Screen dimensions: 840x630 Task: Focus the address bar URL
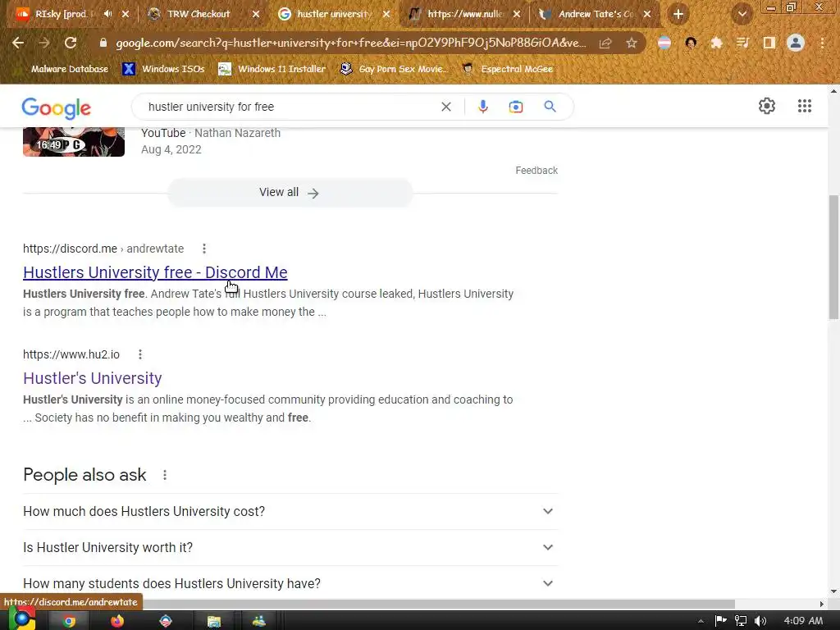(x=351, y=43)
